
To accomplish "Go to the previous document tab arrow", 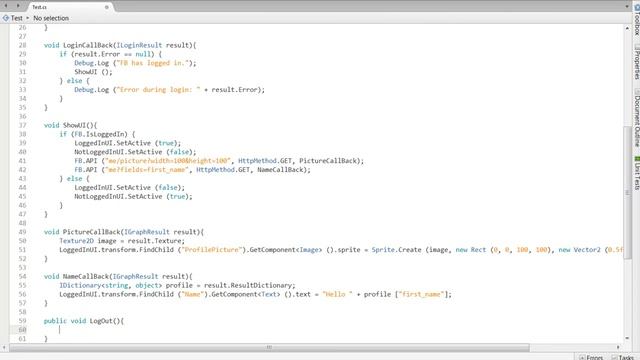I will 6,6.
